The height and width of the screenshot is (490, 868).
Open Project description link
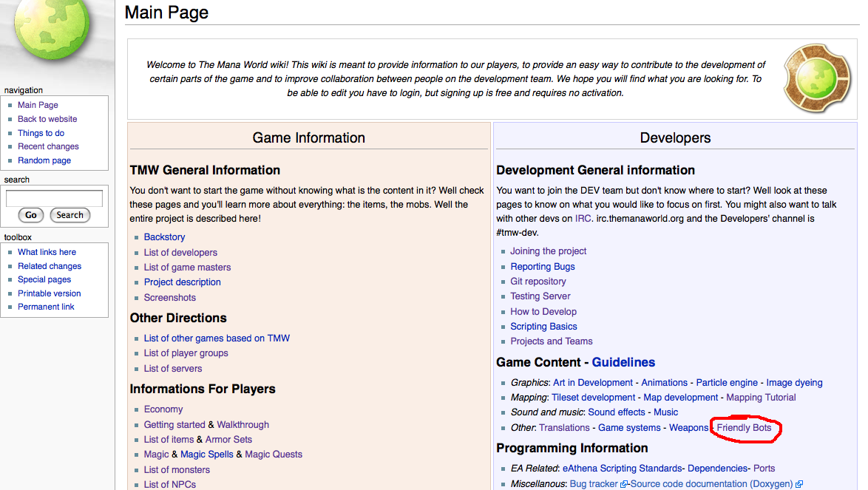[182, 282]
